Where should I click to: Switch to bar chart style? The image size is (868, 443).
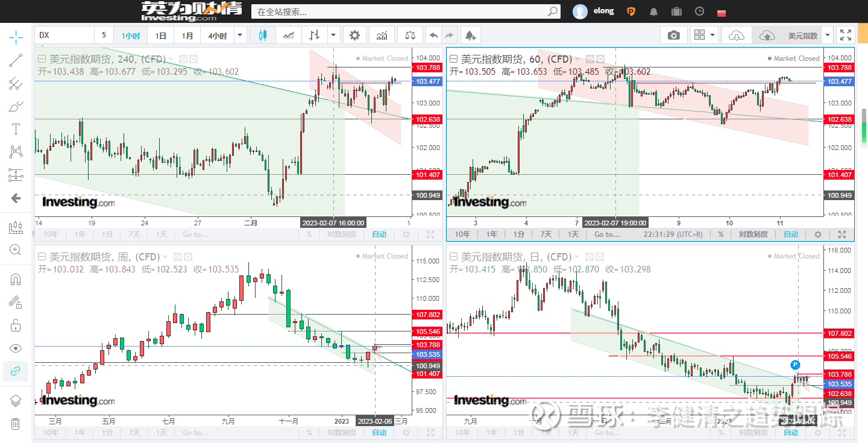click(x=313, y=36)
